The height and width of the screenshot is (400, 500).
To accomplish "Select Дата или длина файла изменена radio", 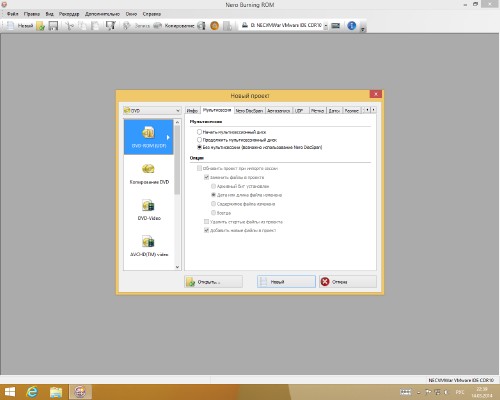I will [213, 195].
